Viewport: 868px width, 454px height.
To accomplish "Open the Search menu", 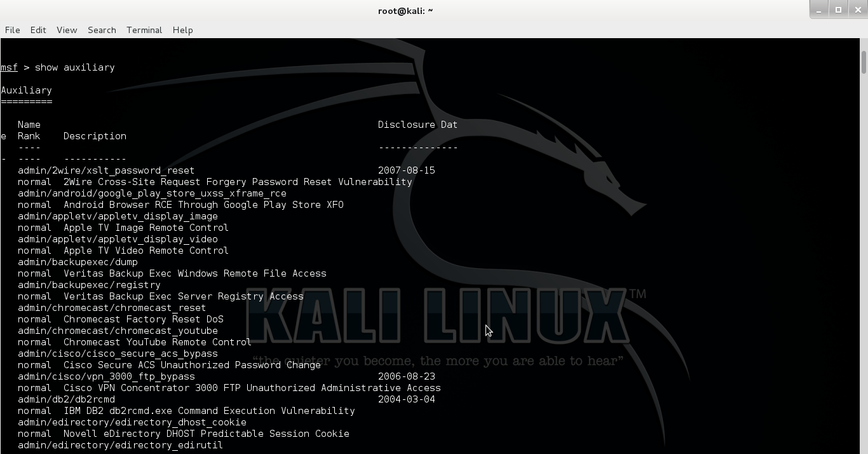I will tap(102, 30).
